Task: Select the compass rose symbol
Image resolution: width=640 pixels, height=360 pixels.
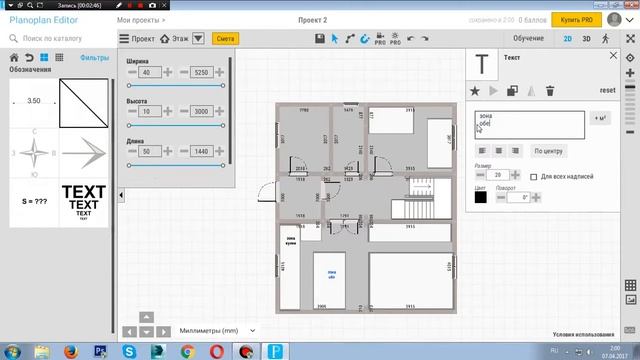Action: point(34,153)
